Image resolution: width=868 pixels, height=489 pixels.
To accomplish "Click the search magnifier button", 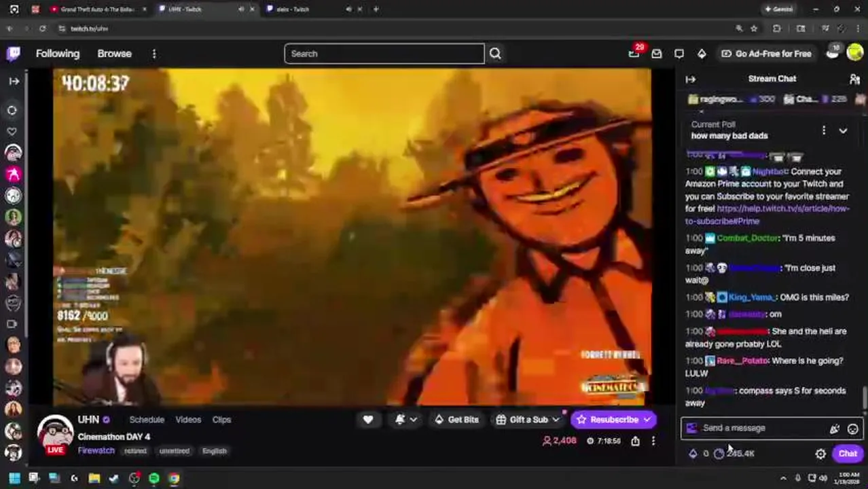I will pos(495,54).
